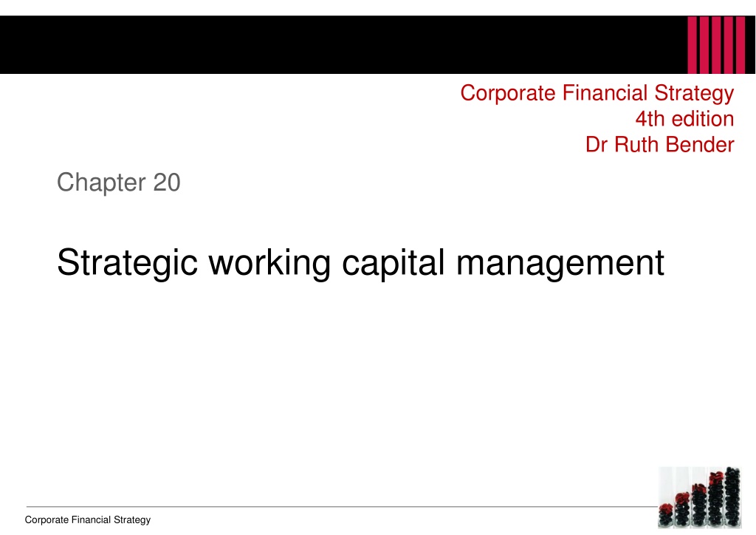The height and width of the screenshot is (535, 756).
Task: Select the footer 'Corporate Financial Strategy' text
Action: pos(88,519)
